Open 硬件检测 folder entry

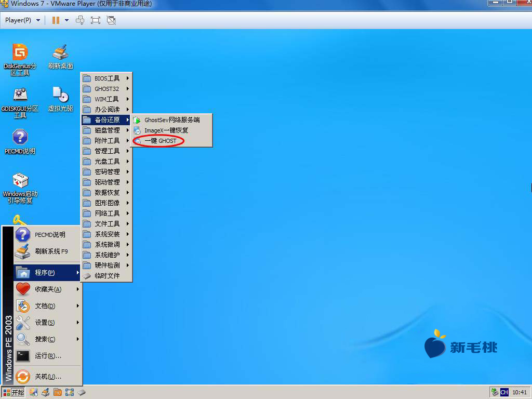(106, 265)
